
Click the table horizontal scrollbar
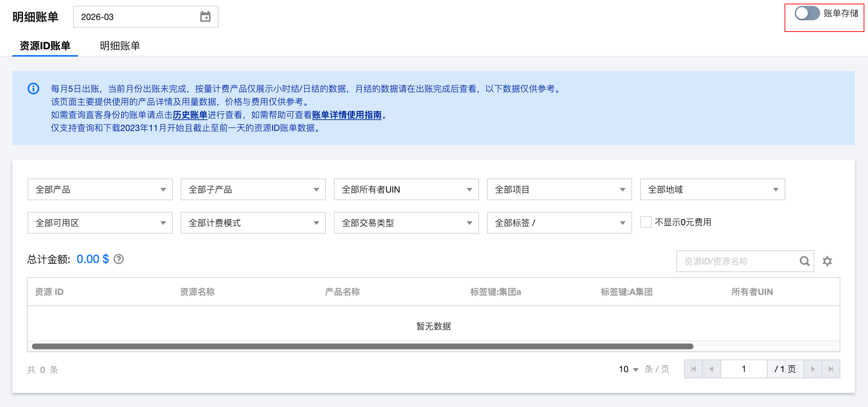click(362, 346)
